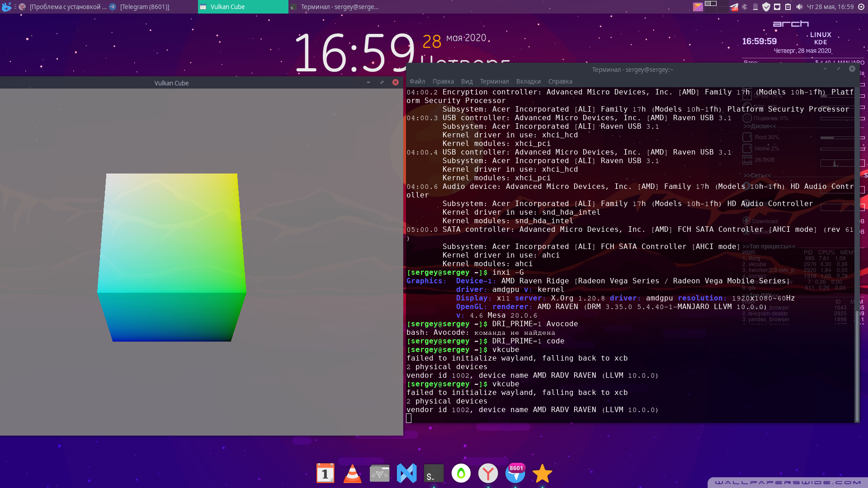This screenshot has width=868, height=488.
Task: Open Справка menu in terminal
Action: click(560, 81)
